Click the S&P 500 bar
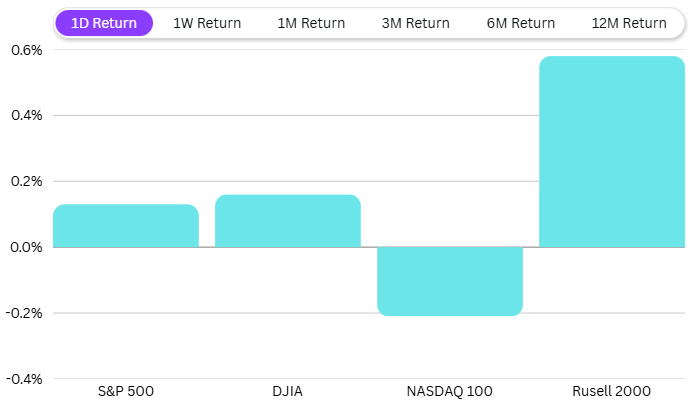The image size is (696, 406). 126,226
